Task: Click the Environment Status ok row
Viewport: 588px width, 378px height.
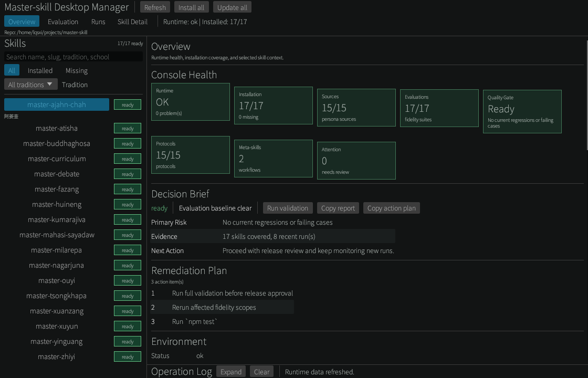Action: [x=177, y=355]
